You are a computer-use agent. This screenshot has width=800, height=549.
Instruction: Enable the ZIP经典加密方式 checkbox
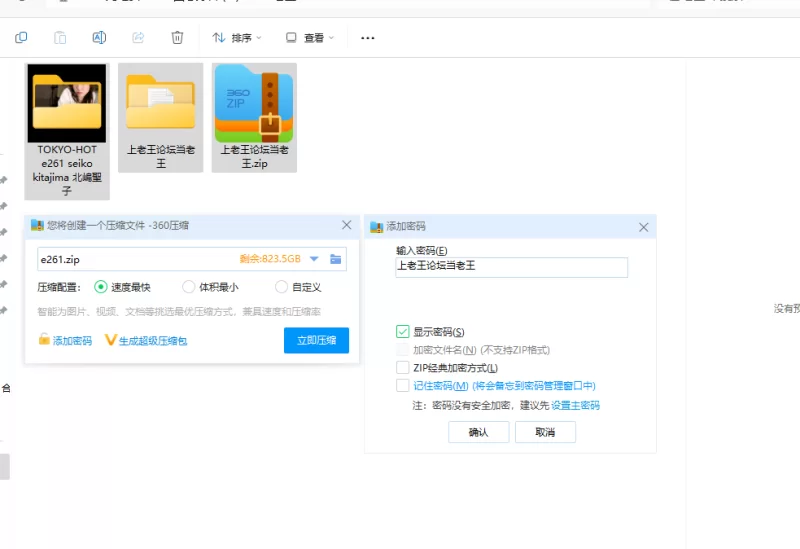pos(403,368)
